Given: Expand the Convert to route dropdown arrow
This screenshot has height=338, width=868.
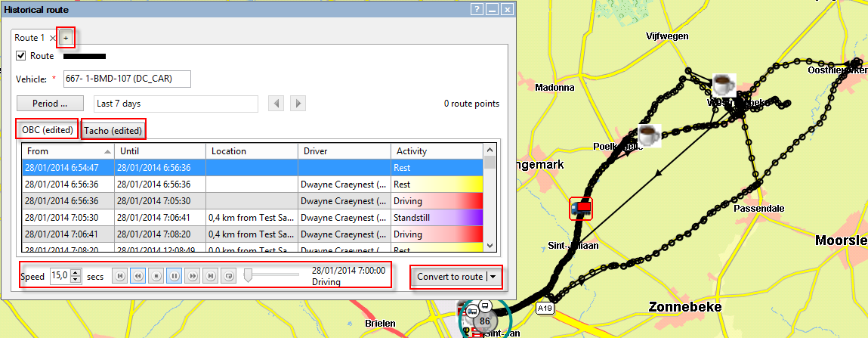Looking at the screenshot, I should click(x=493, y=277).
